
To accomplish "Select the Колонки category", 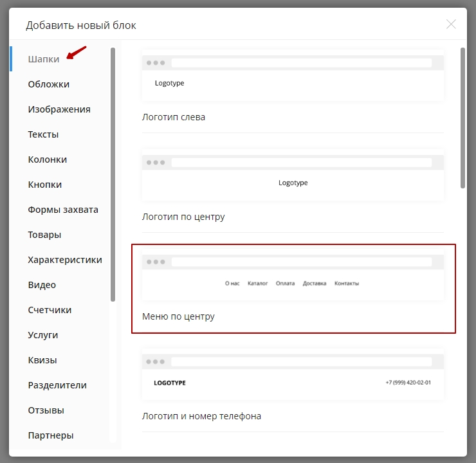I will click(47, 159).
